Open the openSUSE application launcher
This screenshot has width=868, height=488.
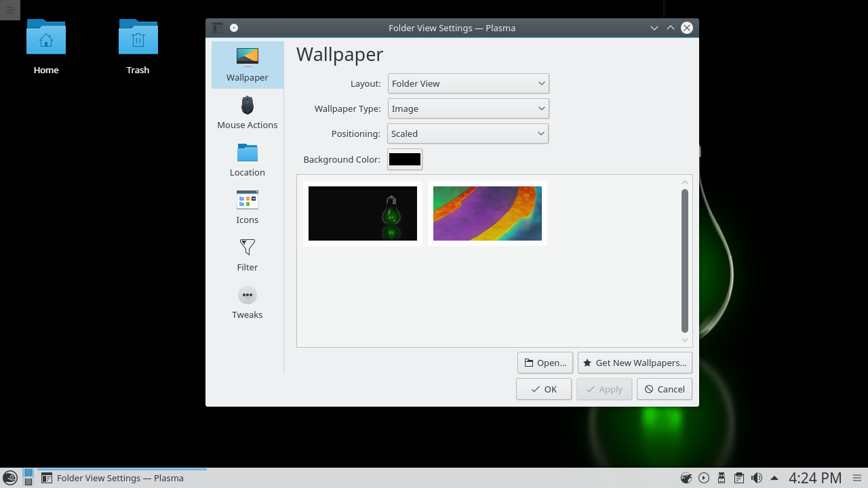(x=9, y=478)
